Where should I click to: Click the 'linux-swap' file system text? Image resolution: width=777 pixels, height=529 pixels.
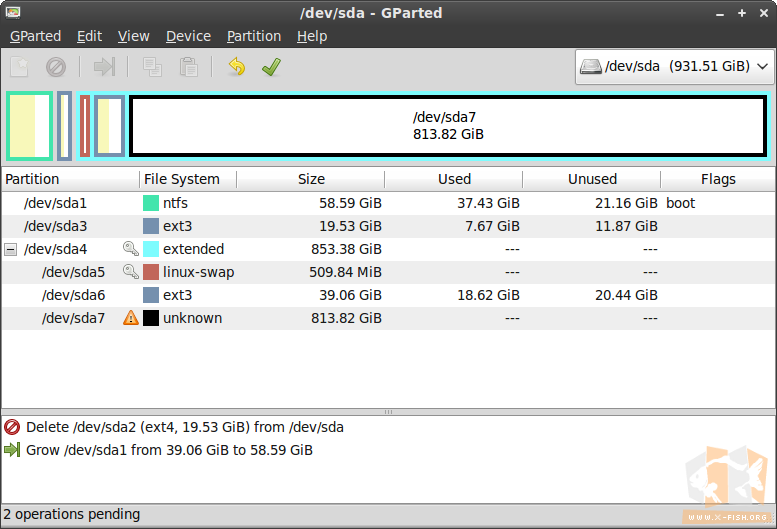[198, 272]
